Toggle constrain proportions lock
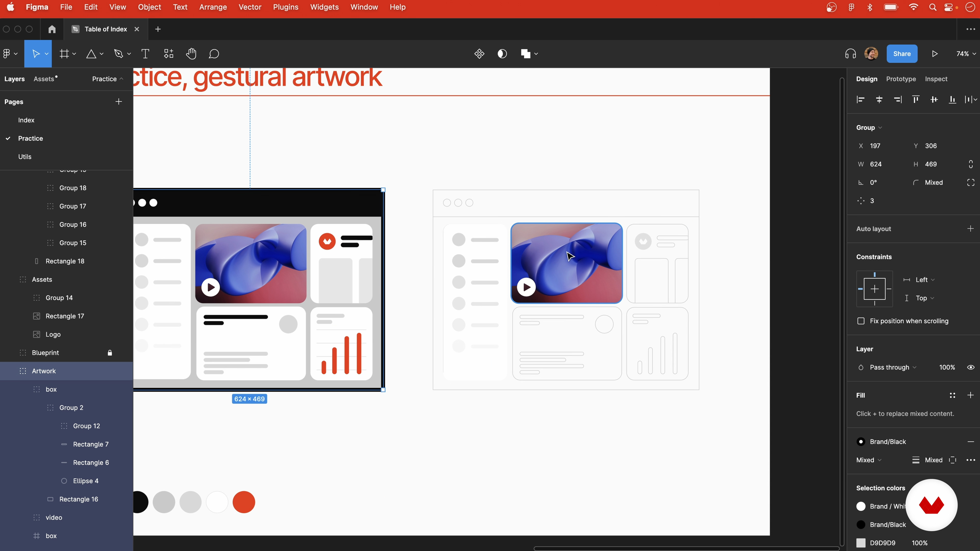 point(971,164)
